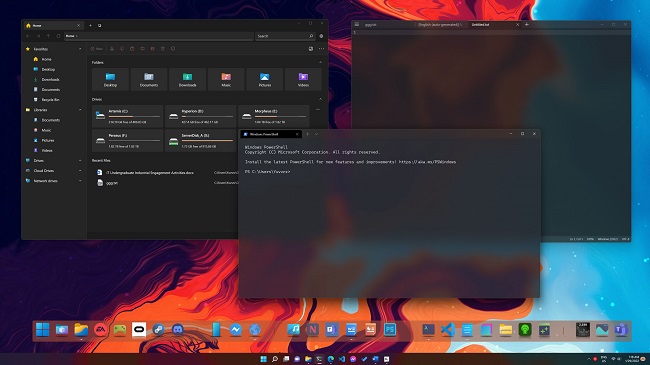Open the EA app icon in the dock
Viewport: 650px width, 365px height.
point(100,330)
